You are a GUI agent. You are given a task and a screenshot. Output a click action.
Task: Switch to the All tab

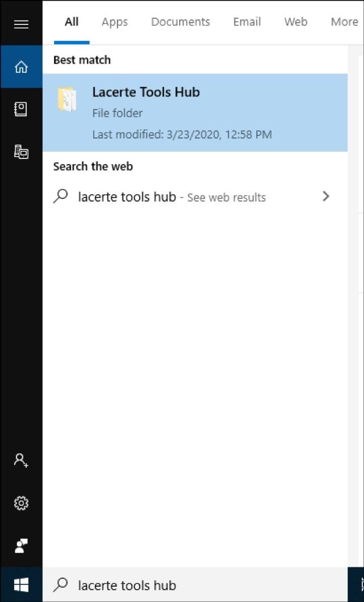[x=72, y=22]
